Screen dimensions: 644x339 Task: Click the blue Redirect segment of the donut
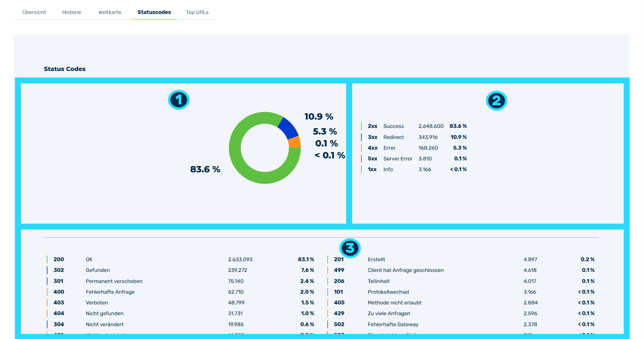coord(288,128)
